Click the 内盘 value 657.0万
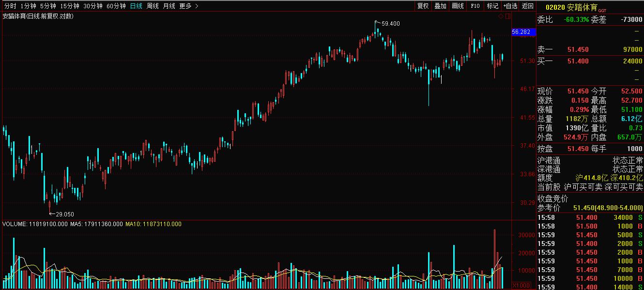Screen dimensions: 644x290 point(629,137)
